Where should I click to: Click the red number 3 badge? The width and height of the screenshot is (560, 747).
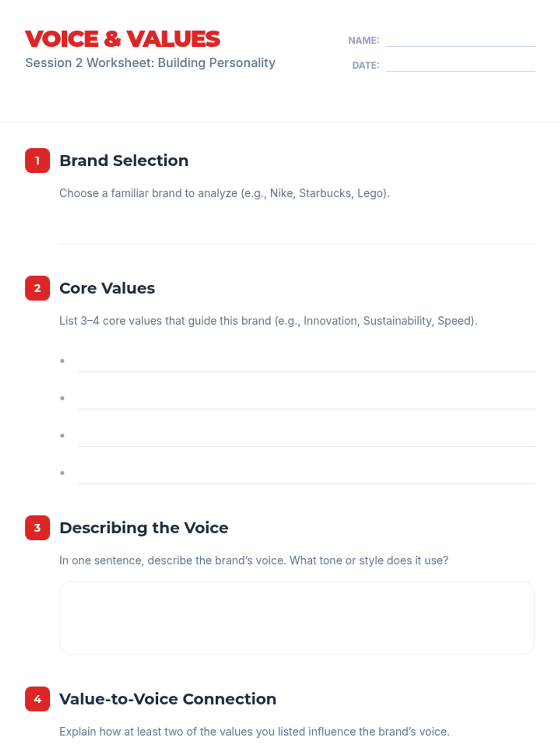coord(37,528)
